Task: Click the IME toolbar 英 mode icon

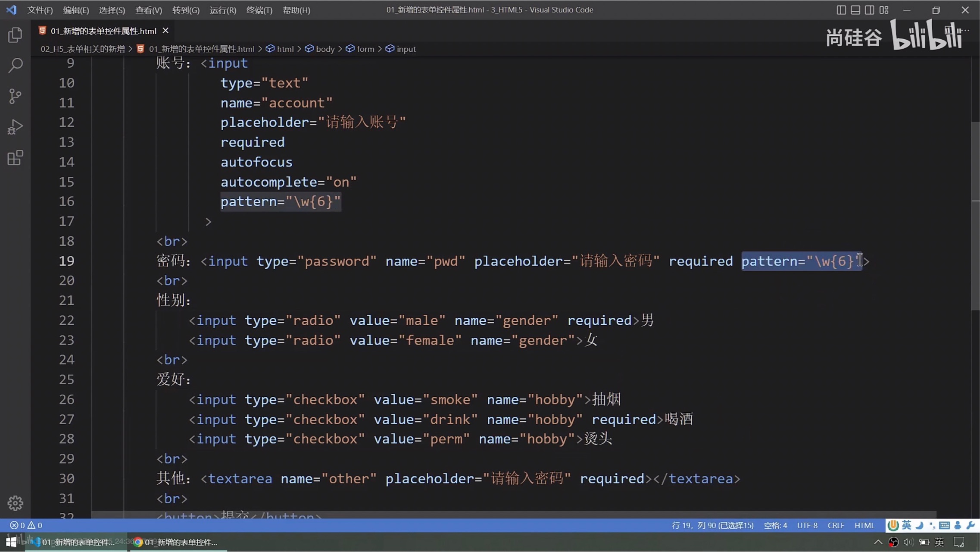Action: pyautogui.click(x=907, y=525)
